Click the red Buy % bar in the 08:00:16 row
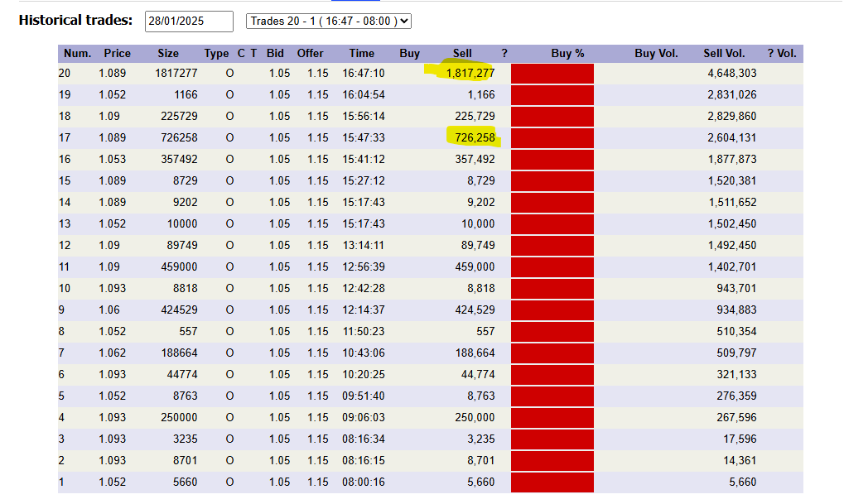Viewport: 844px width, 504px height. (x=552, y=482)
